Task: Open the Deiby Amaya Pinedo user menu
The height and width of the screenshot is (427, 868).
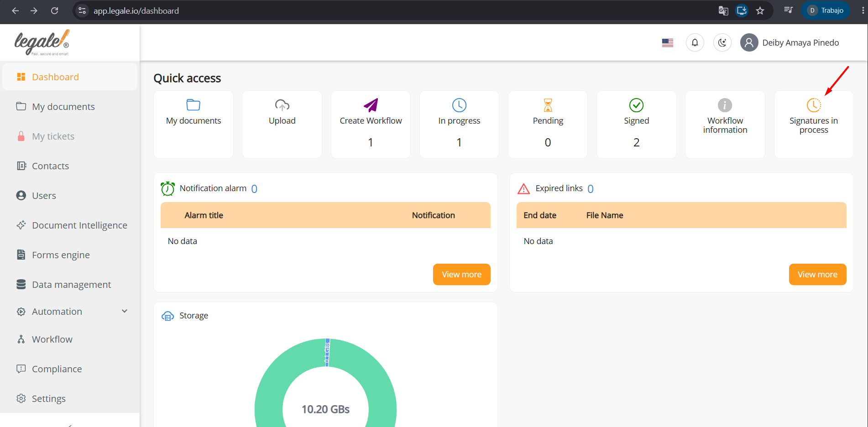Action: coord(790,42)
